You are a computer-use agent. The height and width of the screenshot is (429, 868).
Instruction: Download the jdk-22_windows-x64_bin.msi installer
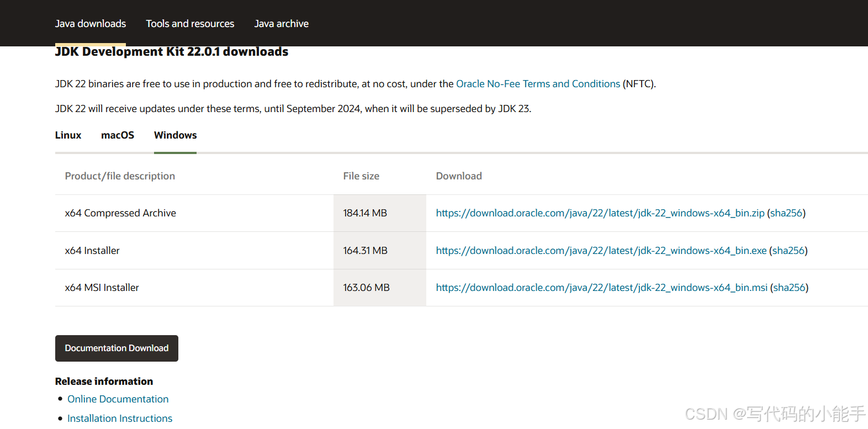tap(602, 288)
